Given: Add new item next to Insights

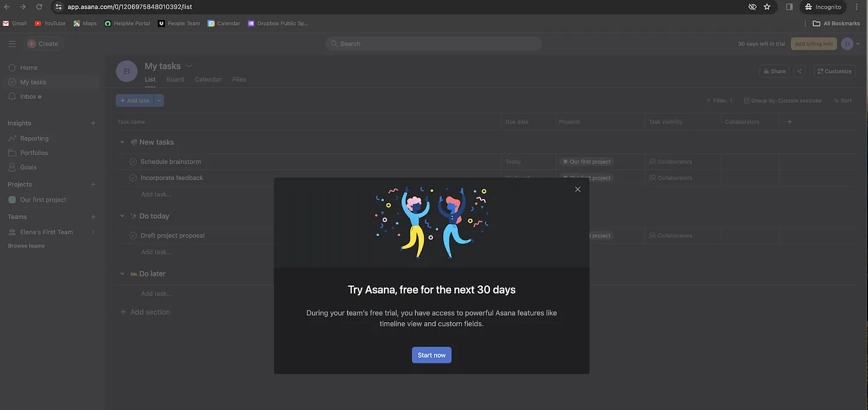Looking at the screenshot, I should coord(93,123).
